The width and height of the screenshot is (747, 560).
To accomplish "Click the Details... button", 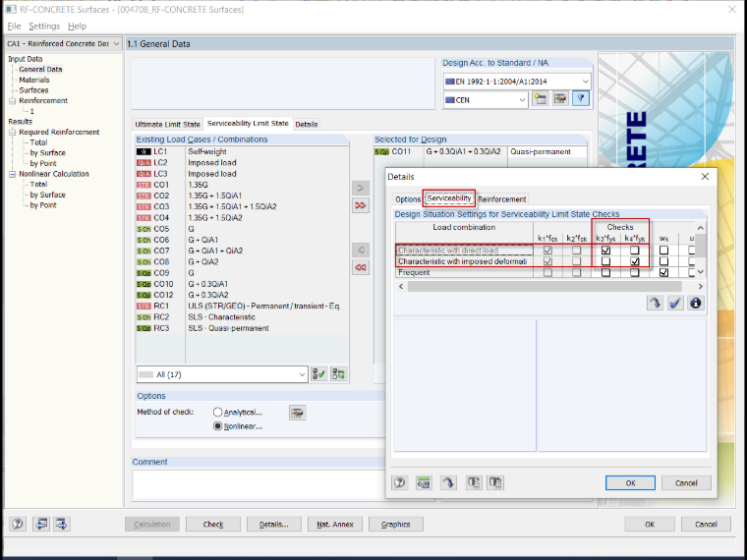I will click(x=274, y=525).
